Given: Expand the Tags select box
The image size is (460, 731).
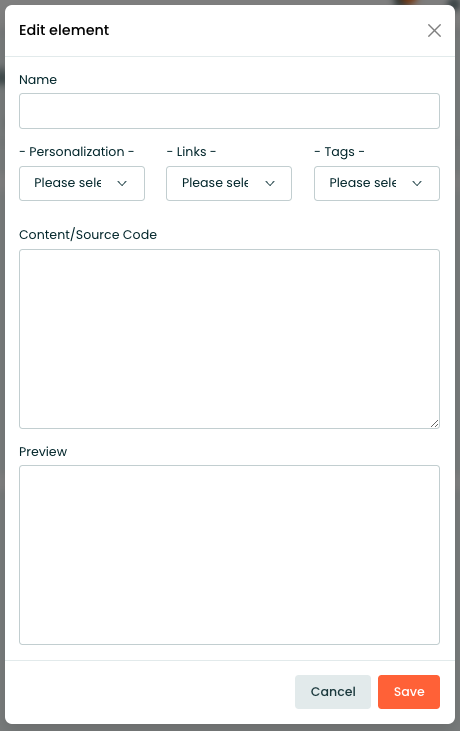Looking at the screenshot, I should pyautogui.click(x=377, y=183).
